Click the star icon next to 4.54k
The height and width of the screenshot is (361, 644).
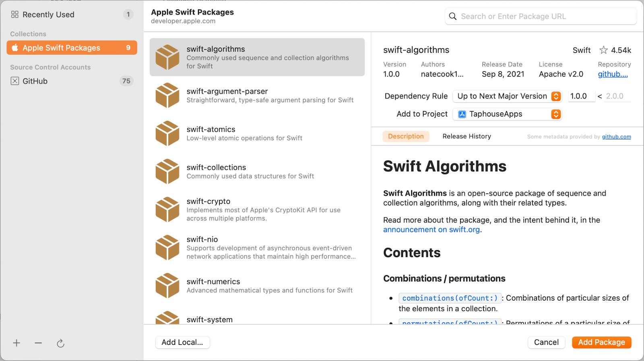[603, 50]
